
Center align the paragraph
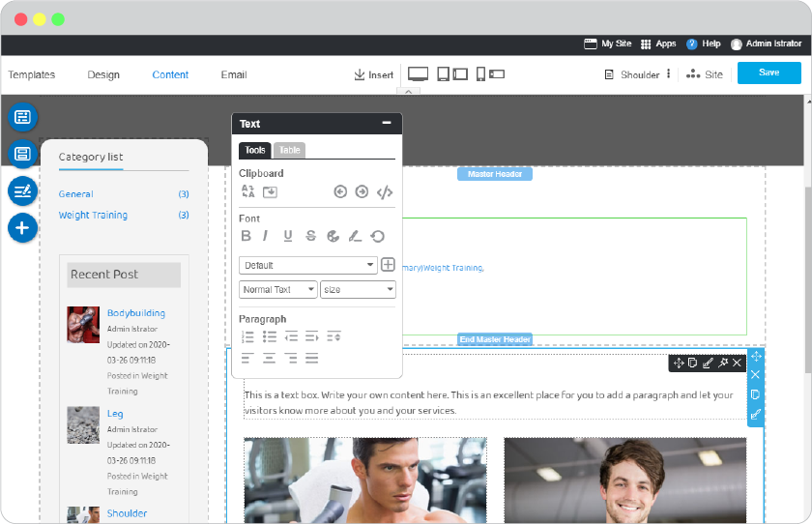(x=269, y=359)
